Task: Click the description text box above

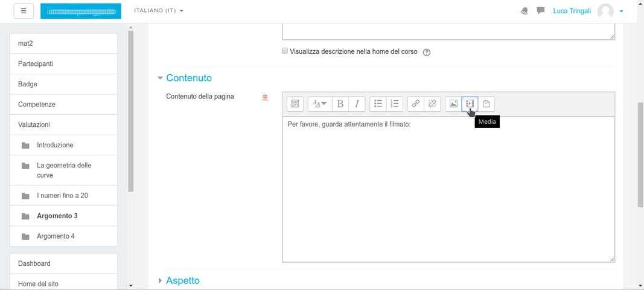Action: (448, 32)
